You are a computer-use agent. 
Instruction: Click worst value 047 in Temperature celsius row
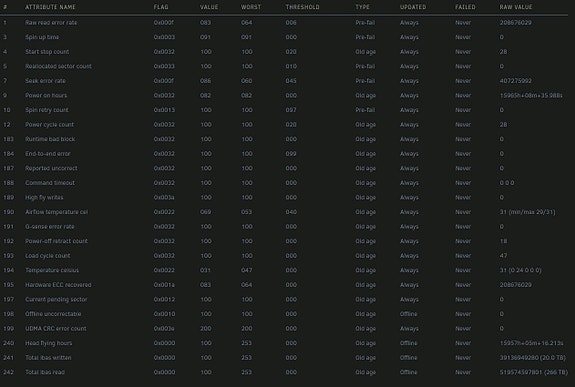(246, 270)
